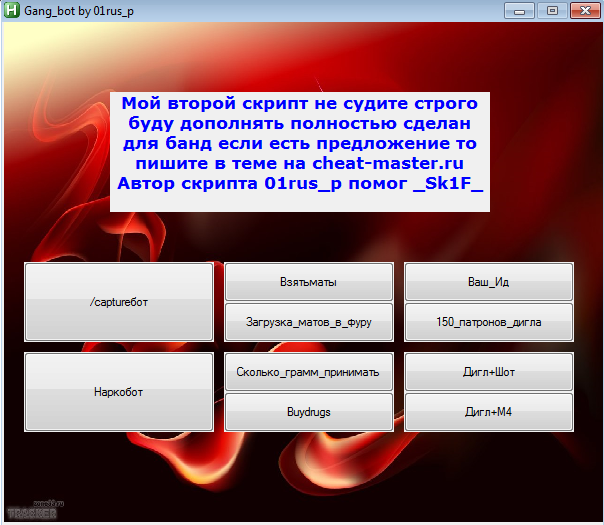Activate the Дигл+Шот button
This screenshot has height=525, width=604.
tap(488, 372)
